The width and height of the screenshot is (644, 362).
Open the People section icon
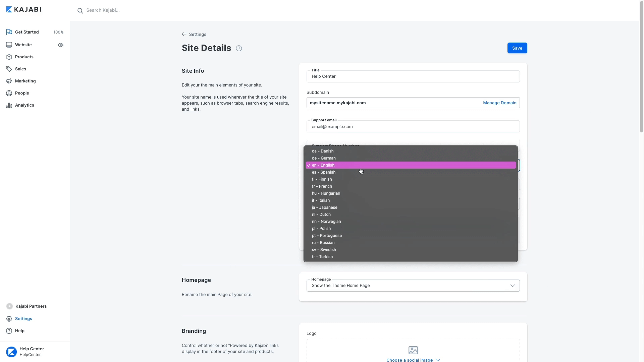click(9, 93)
